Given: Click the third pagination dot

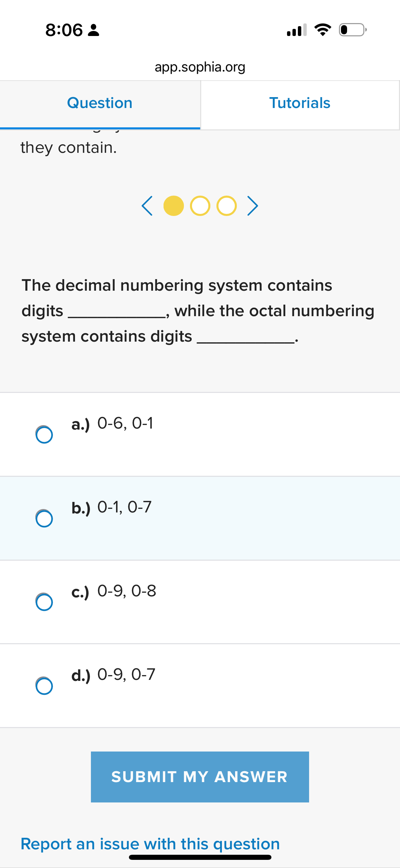Looking at the screenshot, I should [226, 205].
